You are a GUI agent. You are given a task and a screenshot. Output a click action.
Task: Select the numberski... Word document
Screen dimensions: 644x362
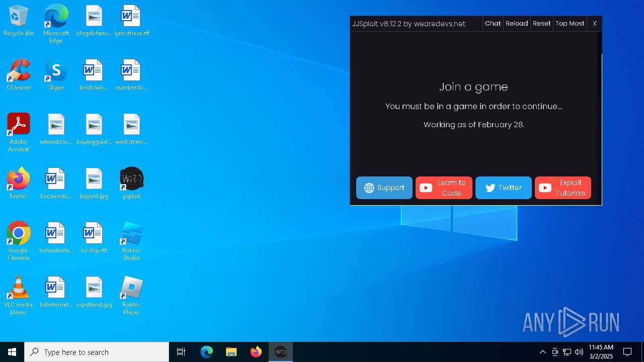(131, 75)
